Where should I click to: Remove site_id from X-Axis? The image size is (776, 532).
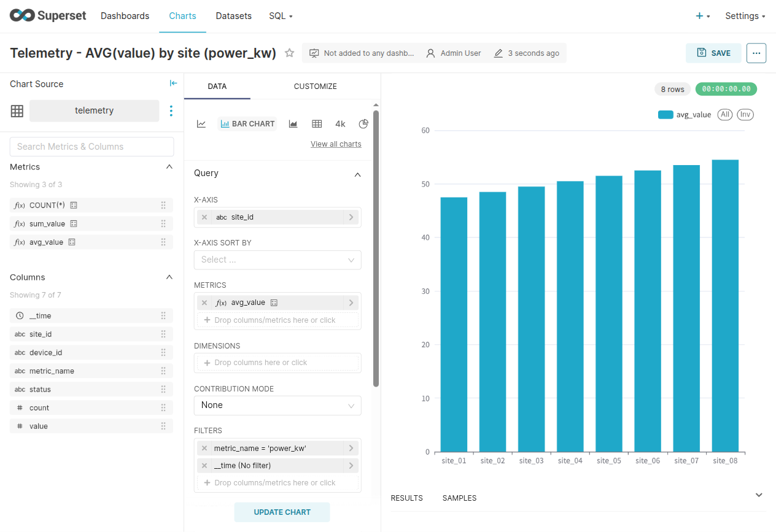204,217
